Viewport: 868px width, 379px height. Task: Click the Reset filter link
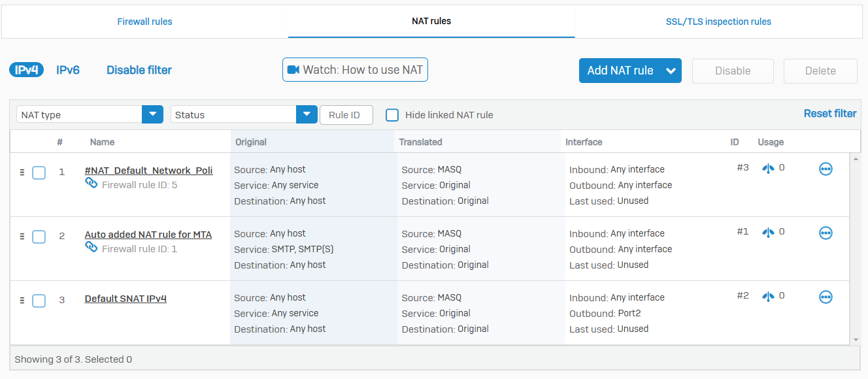pos(829,114)
